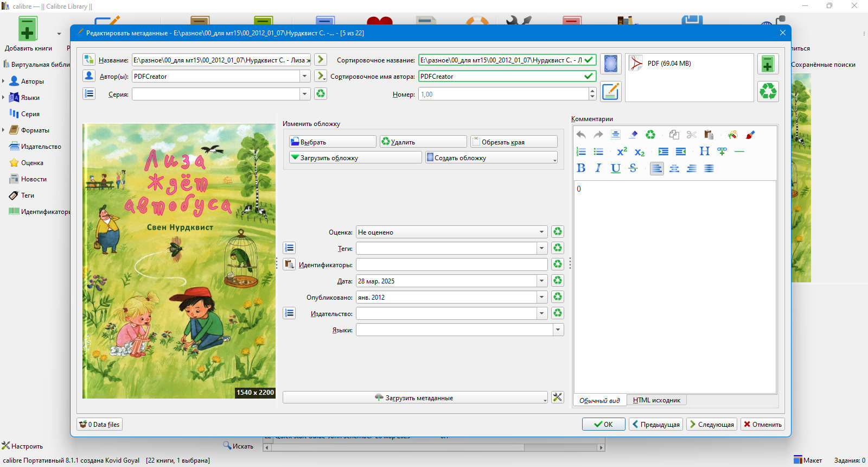868x467 pixels.
Task: Clear the rating with recycle icon
Action: point(557,232)
